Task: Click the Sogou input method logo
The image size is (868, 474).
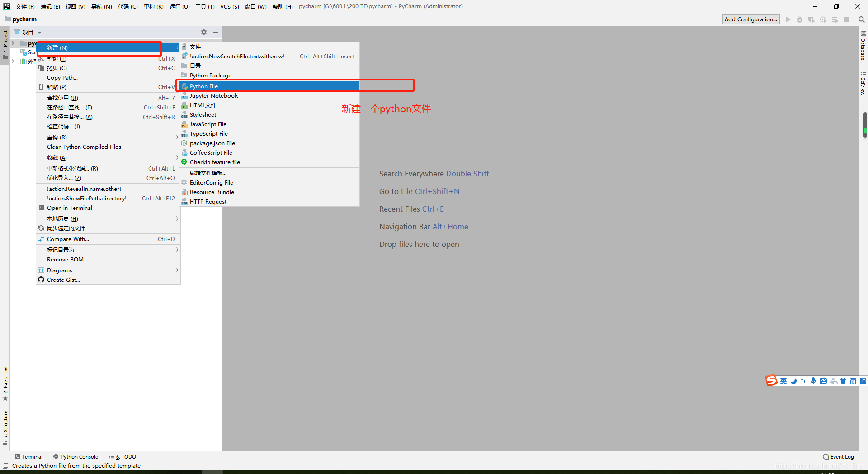Action: 771,381
